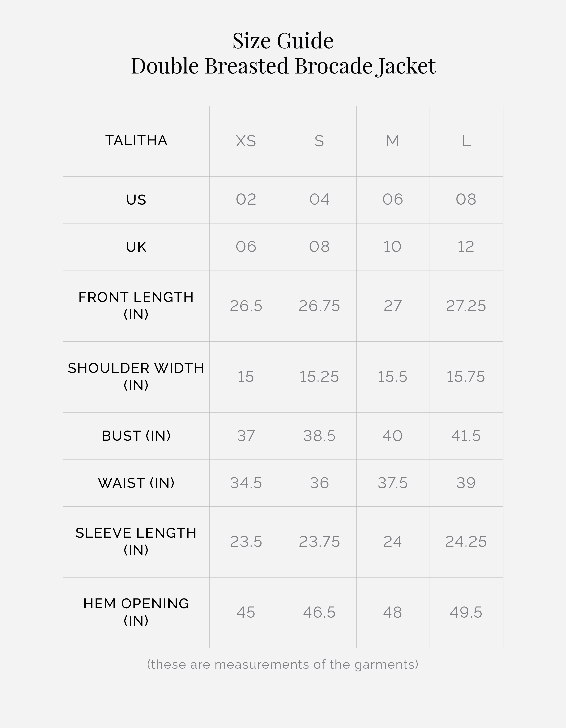Click the FRONT LENGTH (IN) row label
The width and height of the screenshot is (566, 728).
click(x=136, y=306)
